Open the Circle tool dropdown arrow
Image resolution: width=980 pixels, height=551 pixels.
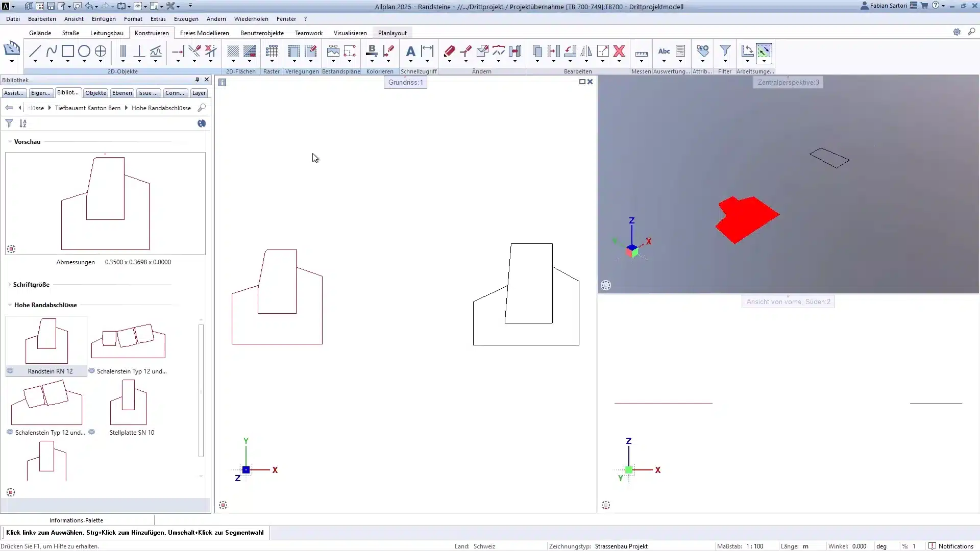click(84, 62)
